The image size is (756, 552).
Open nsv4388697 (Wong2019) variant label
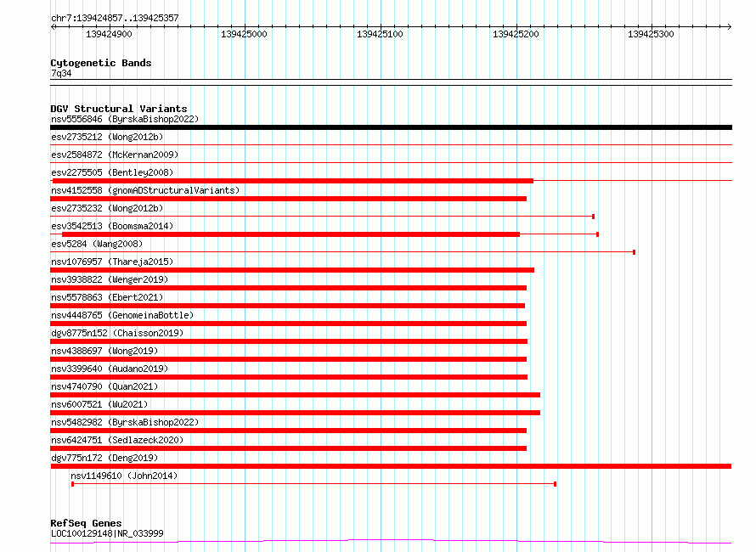pyautogui.click(x=104, y=351)
